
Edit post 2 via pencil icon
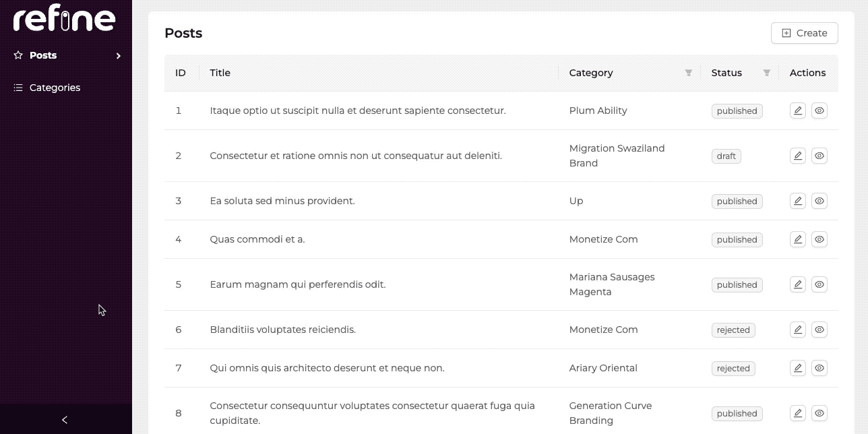(x=797, y=156)
